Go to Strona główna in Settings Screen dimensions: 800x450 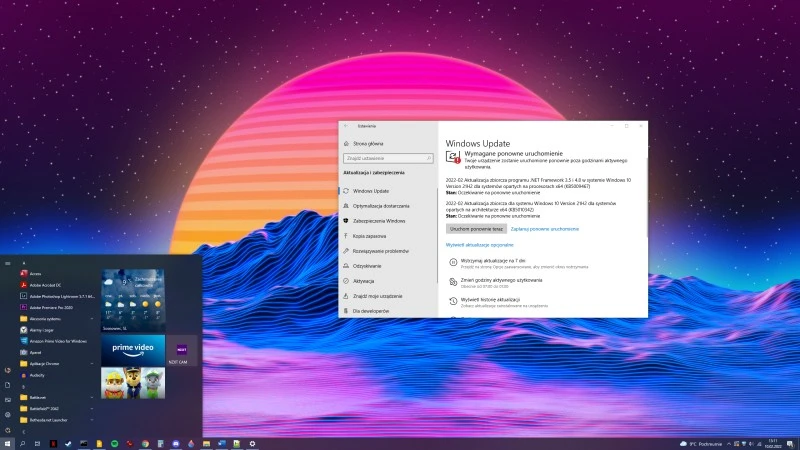pos(363,144)
